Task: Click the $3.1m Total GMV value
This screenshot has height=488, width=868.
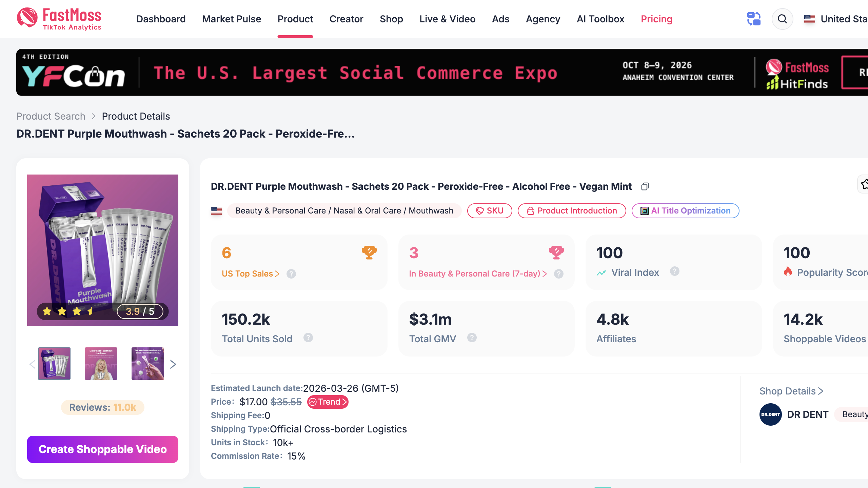Action: click(x=430, y=319)
